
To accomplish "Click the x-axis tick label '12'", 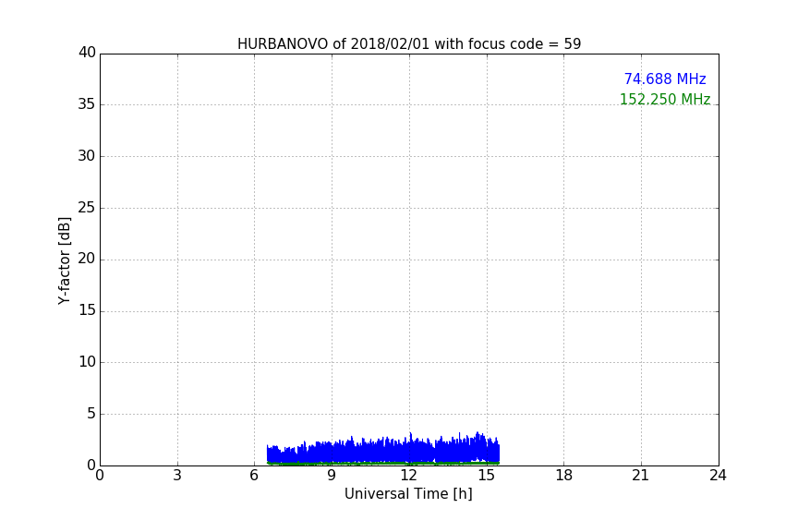I will click(409, 476).
